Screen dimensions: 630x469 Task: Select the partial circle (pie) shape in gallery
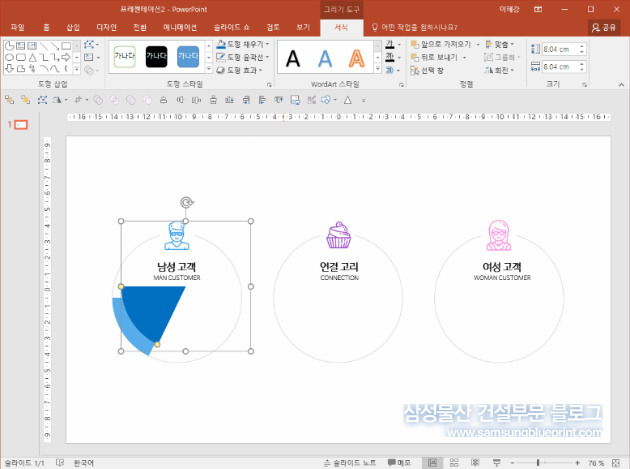10,46
